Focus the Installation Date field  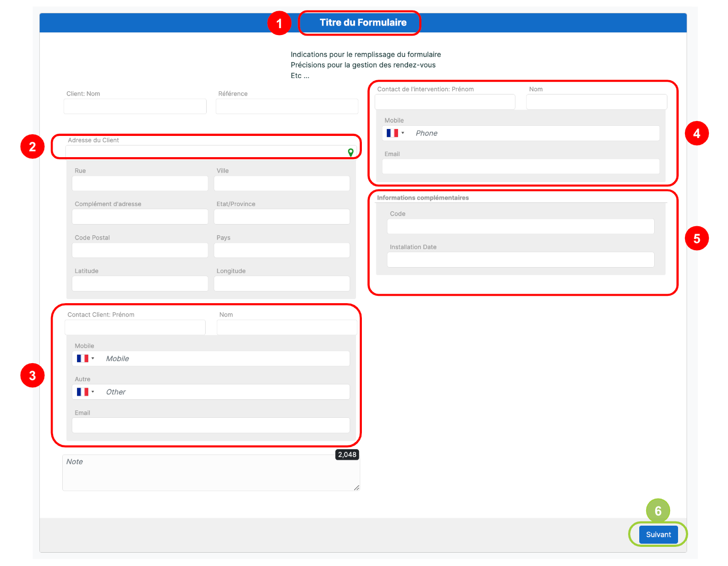(x=520, y=260)
